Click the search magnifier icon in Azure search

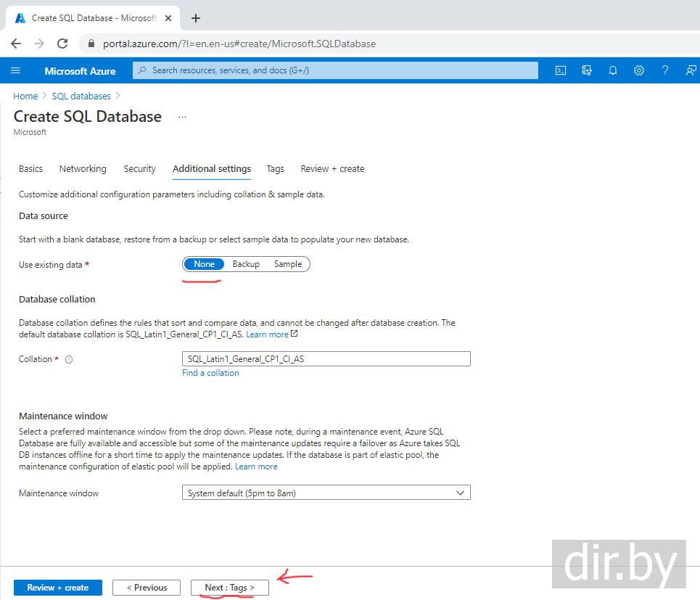pos(142,70)
